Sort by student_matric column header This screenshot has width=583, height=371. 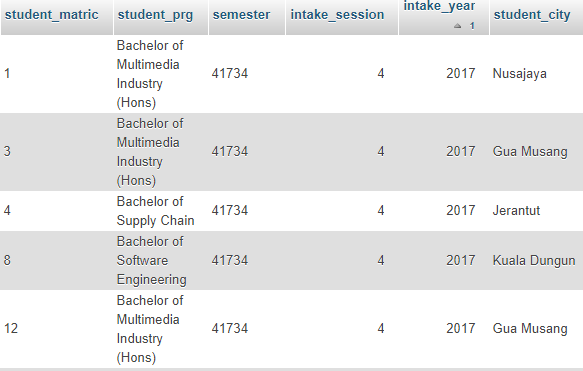click(52, 15)
